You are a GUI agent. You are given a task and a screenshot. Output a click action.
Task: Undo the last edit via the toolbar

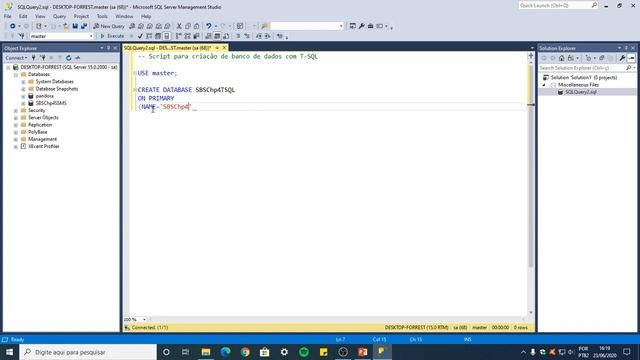[209, 26]
